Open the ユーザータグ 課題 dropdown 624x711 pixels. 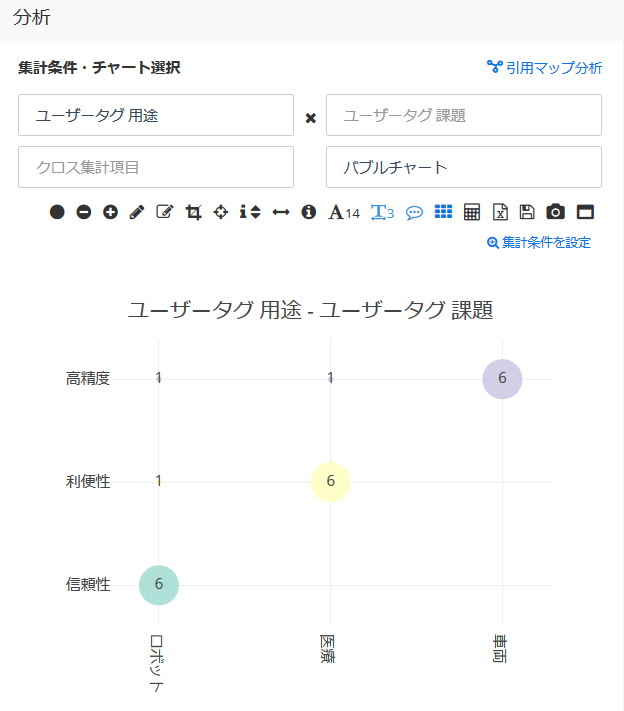464,115
